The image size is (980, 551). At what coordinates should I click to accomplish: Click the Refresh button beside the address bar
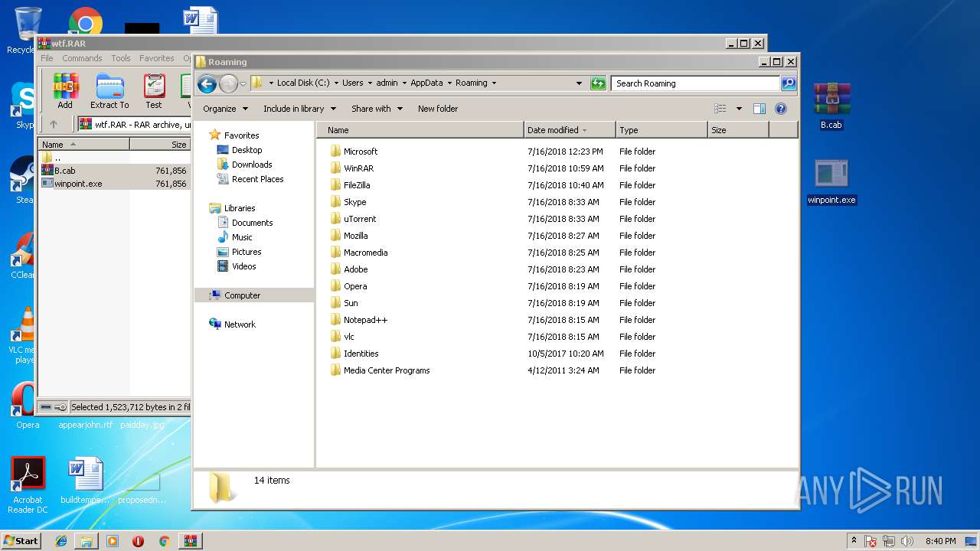click(599, 83)
